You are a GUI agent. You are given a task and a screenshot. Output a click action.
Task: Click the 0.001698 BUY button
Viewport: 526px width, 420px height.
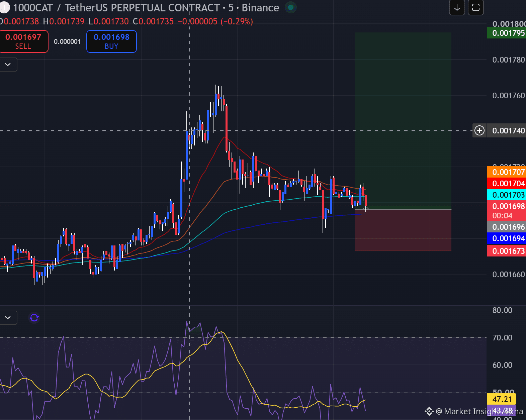click(111, 41)
